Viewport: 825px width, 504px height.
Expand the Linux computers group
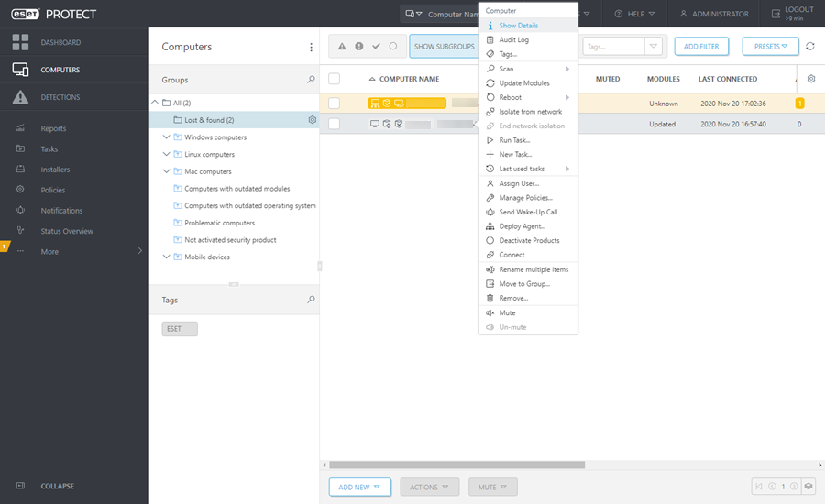tap(166, 154)
